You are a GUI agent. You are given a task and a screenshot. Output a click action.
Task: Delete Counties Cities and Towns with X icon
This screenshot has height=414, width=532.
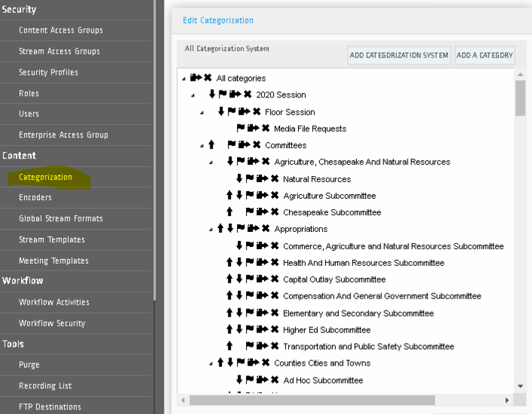266,363
